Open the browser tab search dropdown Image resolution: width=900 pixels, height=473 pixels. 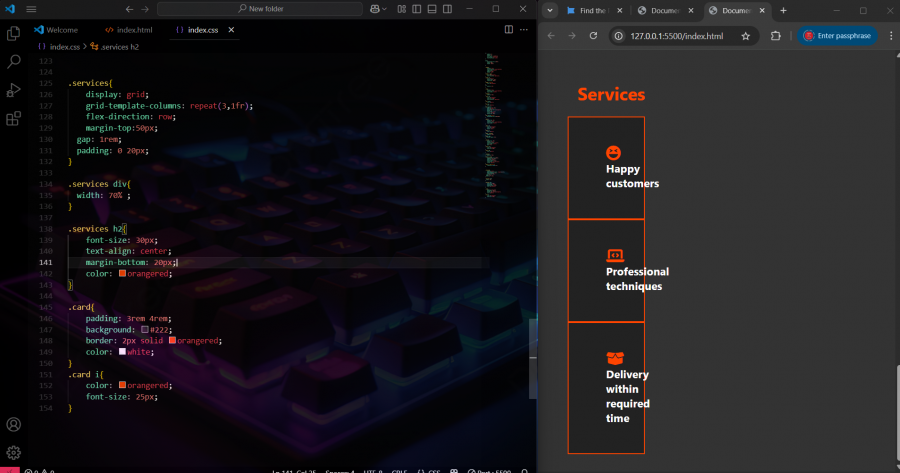pos(551,10)
